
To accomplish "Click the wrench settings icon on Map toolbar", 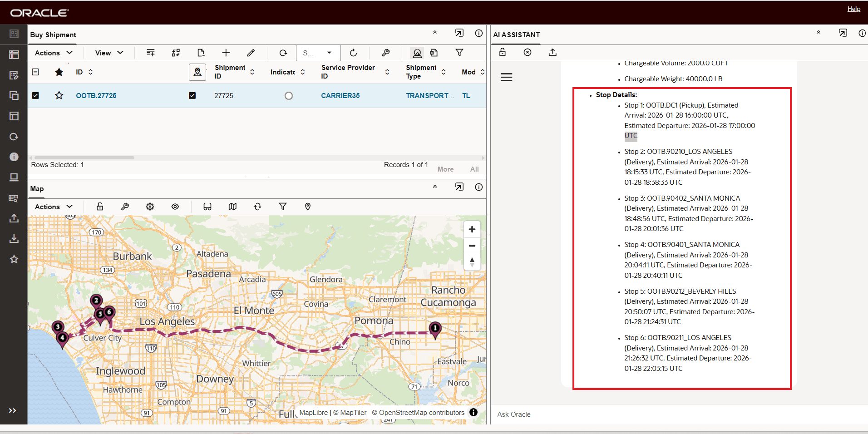I will click(125, 207).
